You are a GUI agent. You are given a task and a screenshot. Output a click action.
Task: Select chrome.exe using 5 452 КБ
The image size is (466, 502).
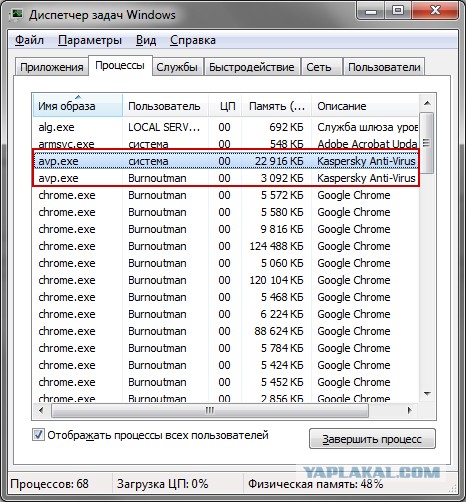(x=226, y=382)
